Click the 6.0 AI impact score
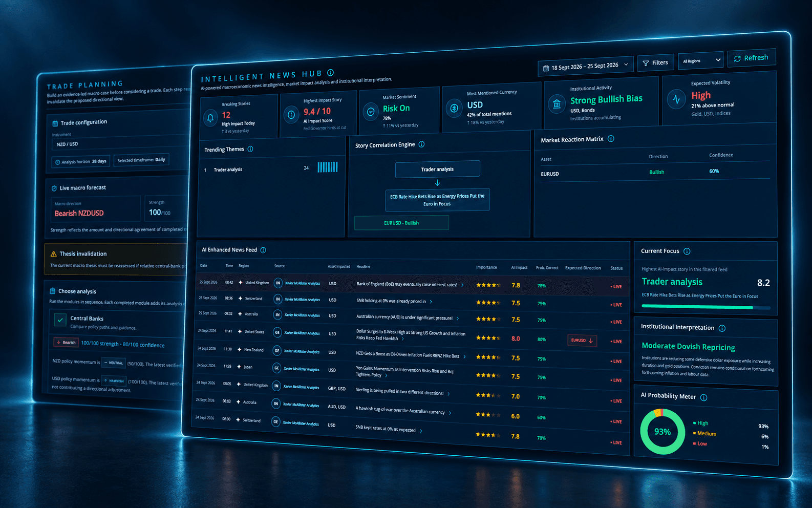Image resolution: width=812 pixels, height=508 pixels. (x=516, y=416)
